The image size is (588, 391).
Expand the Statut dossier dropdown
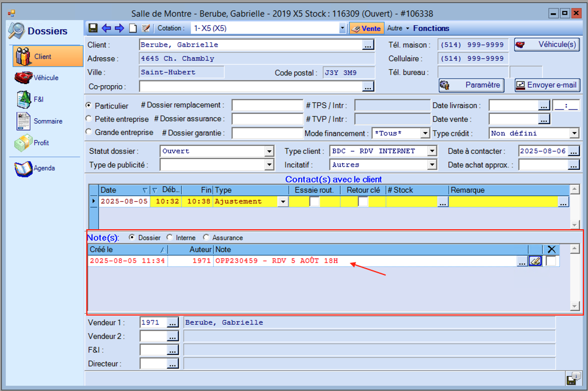click(x=270, y=151)
